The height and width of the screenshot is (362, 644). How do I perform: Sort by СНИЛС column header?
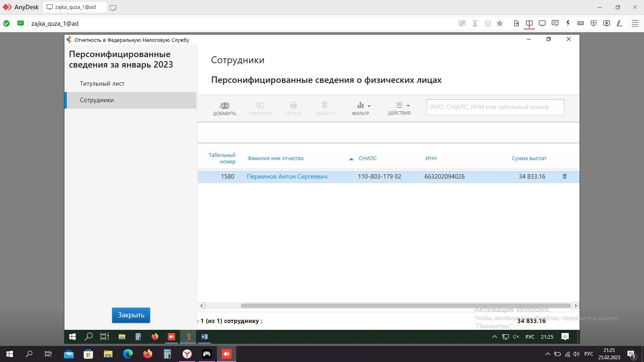point(367,158)
